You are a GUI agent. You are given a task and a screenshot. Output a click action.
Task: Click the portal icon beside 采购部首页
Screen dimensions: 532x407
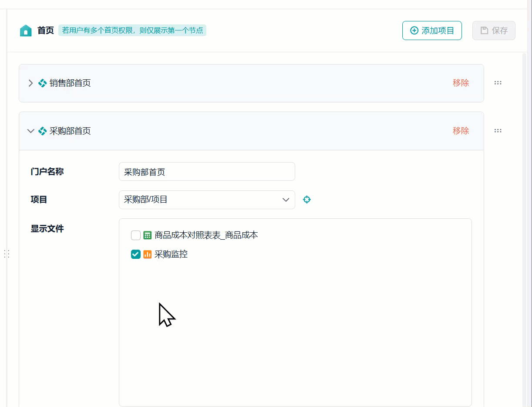point(42,131)
